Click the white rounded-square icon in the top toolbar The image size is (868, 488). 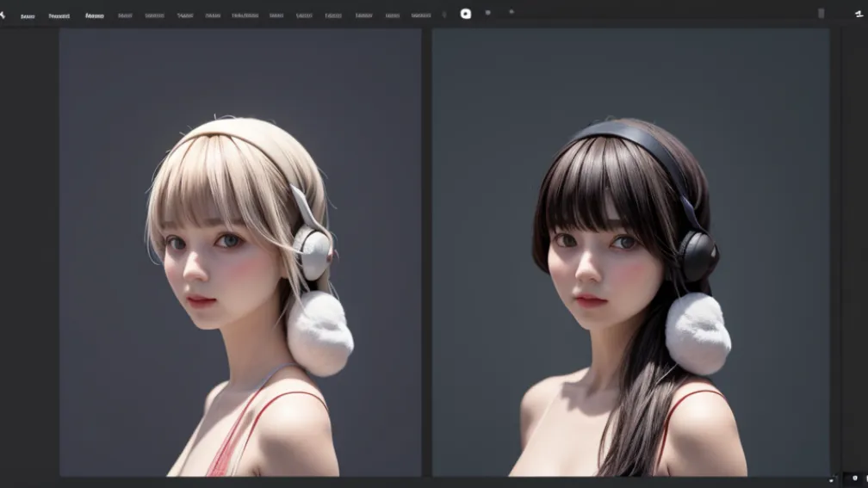466,14
